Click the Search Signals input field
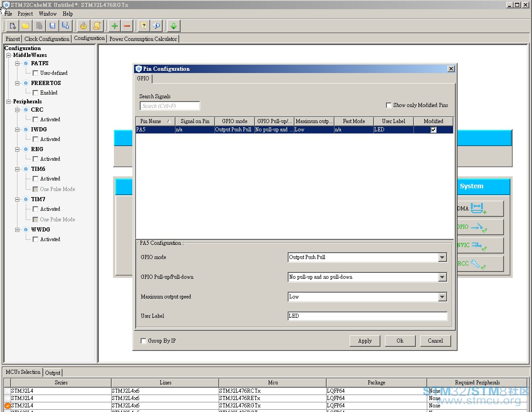The height and width of the screenshot is (412, 532). tap(170, 106)
